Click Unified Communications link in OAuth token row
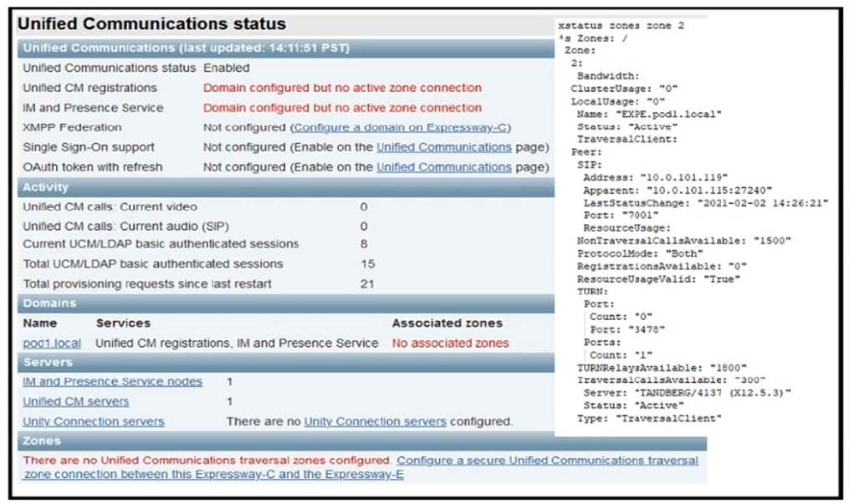 (443, 167)
